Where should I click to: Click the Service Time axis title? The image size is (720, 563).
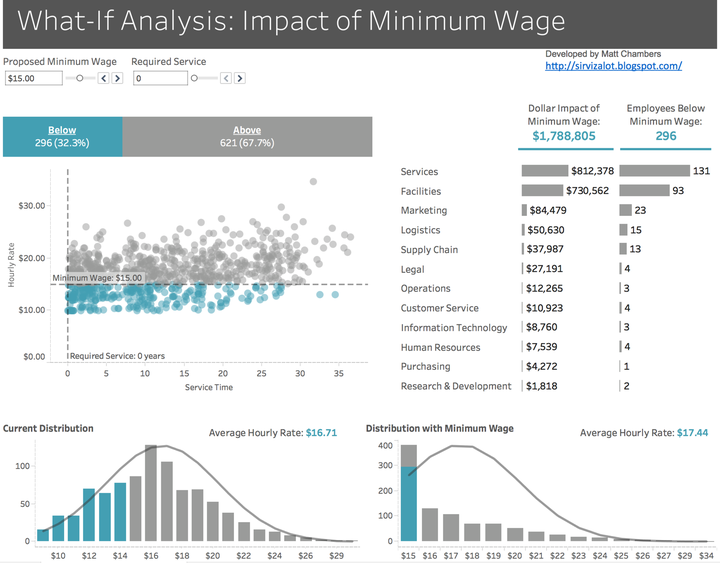tap(209, 387)
